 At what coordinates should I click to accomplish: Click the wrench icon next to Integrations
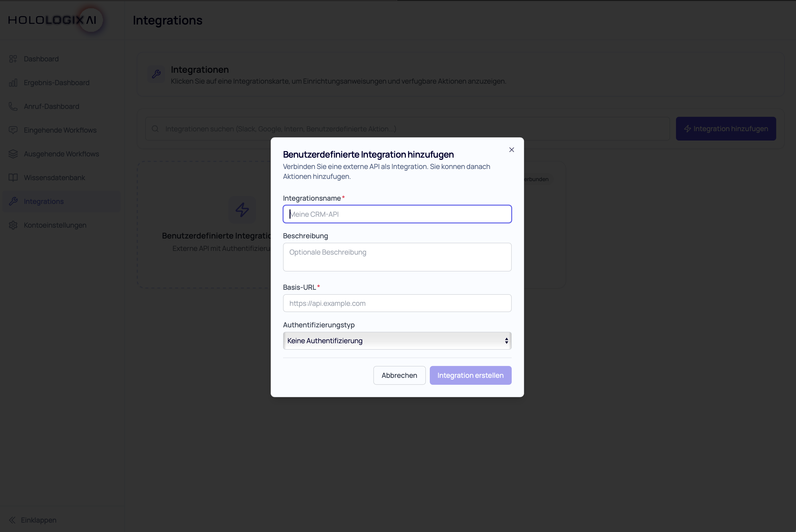pos(13,201)
